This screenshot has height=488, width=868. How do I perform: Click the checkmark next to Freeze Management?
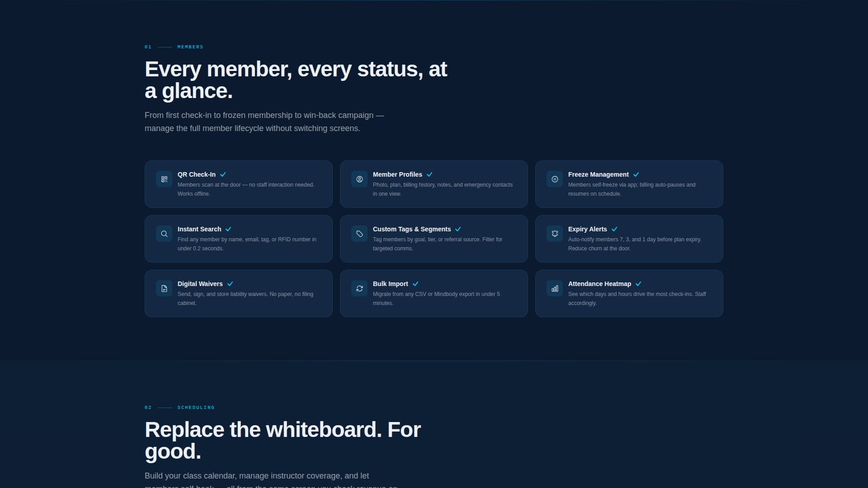pos(636,174)
